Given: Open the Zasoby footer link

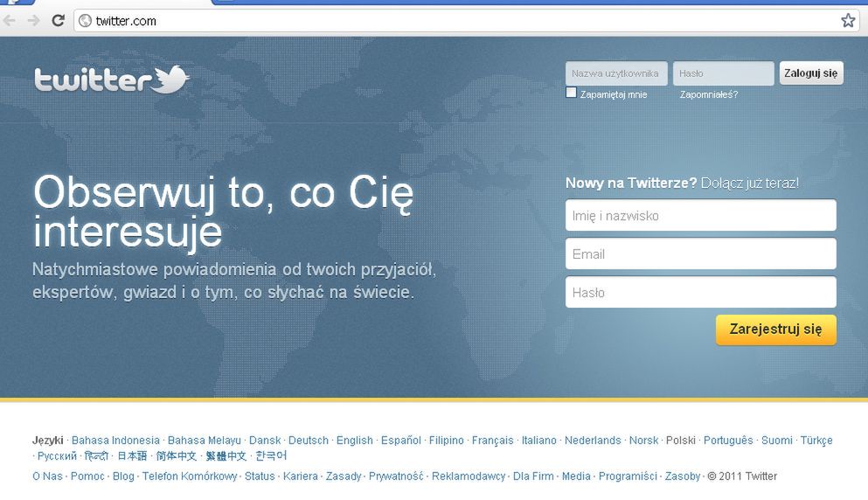Looking at the screenshot, I should (x=683, y=476).
